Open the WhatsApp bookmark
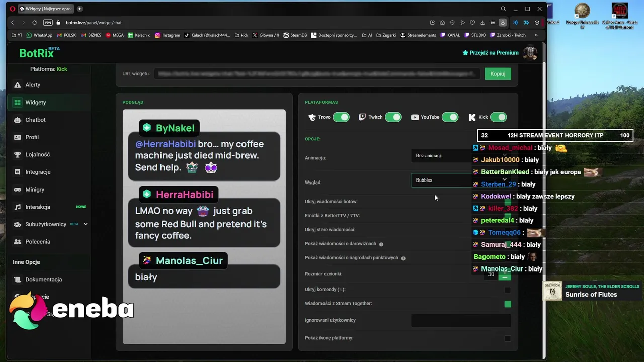644x362 pixels. (39, 35)
